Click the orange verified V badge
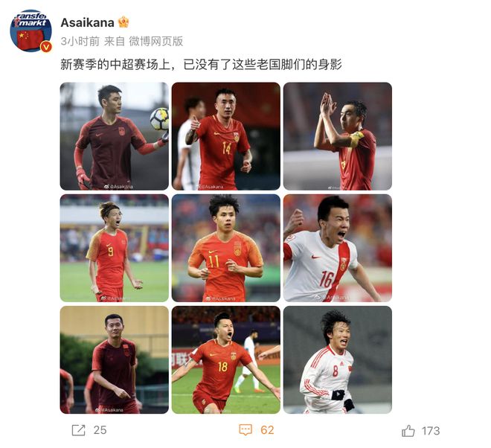The height and width of the screenshot is (448, 491). click(x=46, y=47)
